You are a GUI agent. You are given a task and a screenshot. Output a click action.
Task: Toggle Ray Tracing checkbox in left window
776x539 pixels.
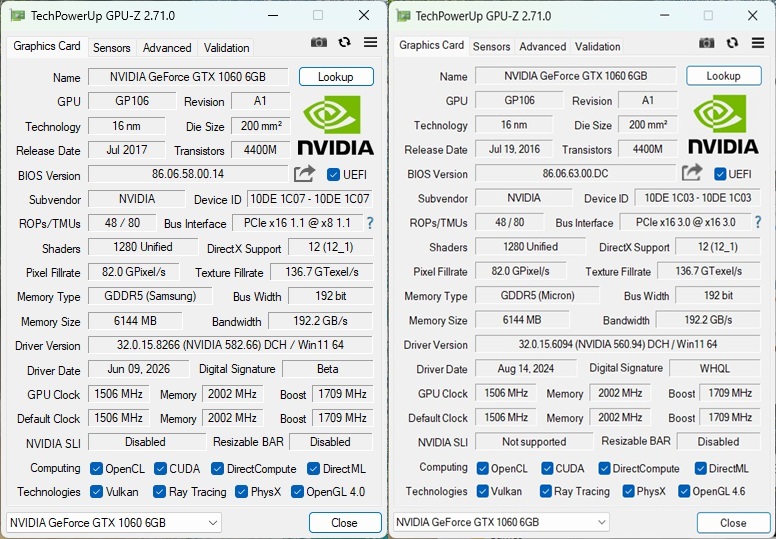(x=159, y=491)
